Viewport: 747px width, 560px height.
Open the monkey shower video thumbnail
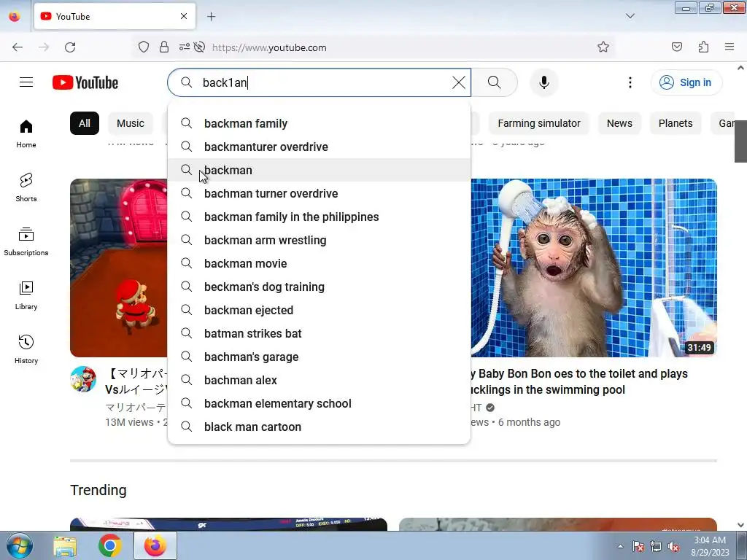(594, 268)
